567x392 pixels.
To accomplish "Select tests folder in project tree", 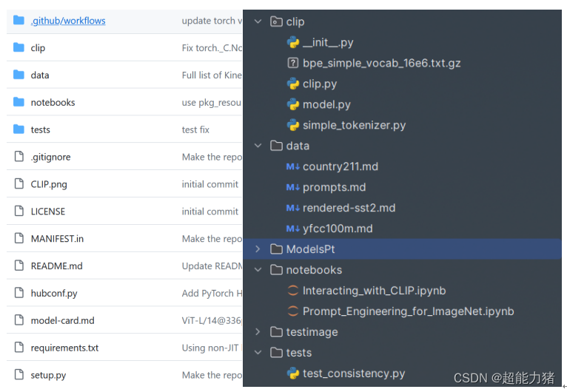I will pyautogui.click(x=299, y=352).
